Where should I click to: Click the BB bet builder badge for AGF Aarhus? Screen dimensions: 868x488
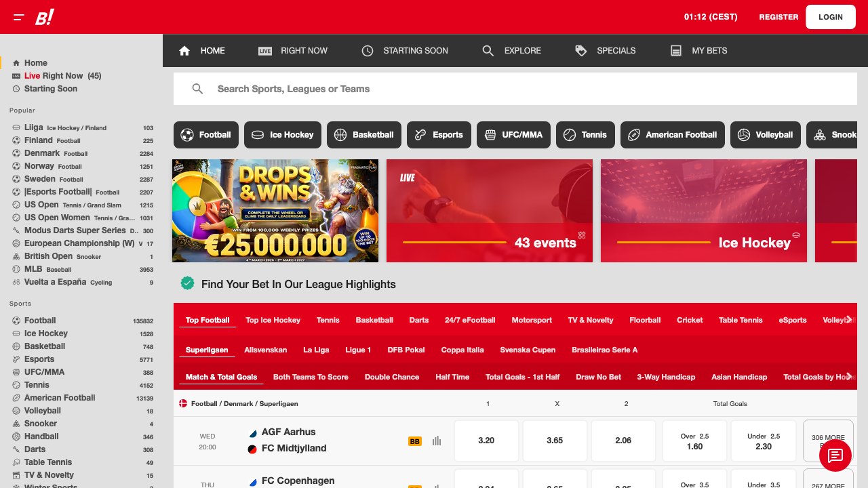pos(415,441)
